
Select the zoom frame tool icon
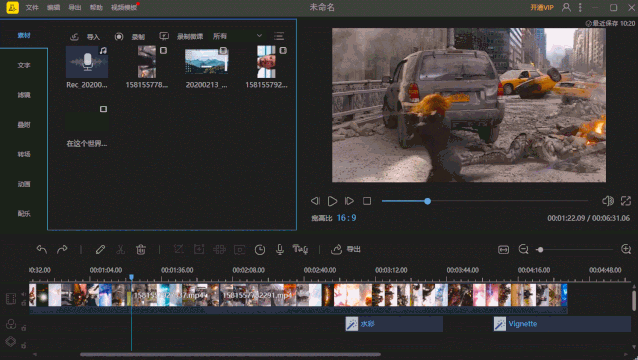(199, 249)
